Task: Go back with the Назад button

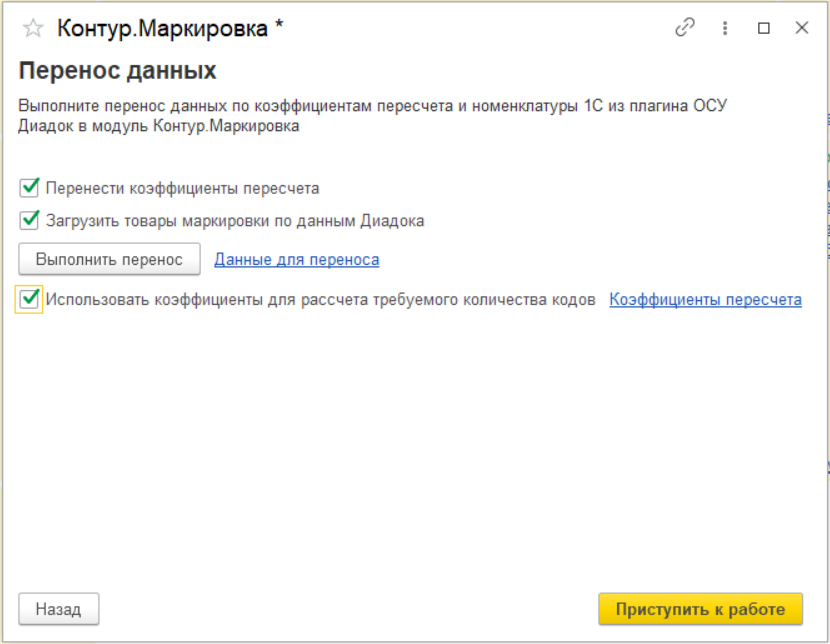Action: [58, 609]
